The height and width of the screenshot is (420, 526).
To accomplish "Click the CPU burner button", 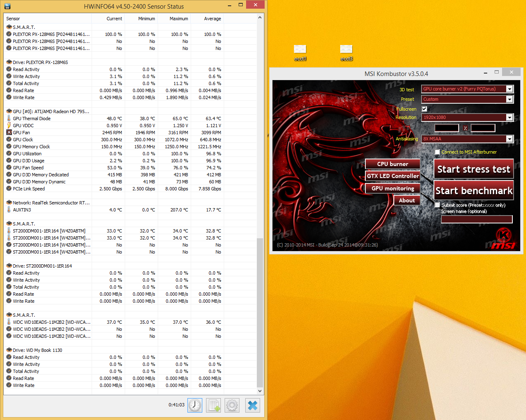I will tap(393, 164).
